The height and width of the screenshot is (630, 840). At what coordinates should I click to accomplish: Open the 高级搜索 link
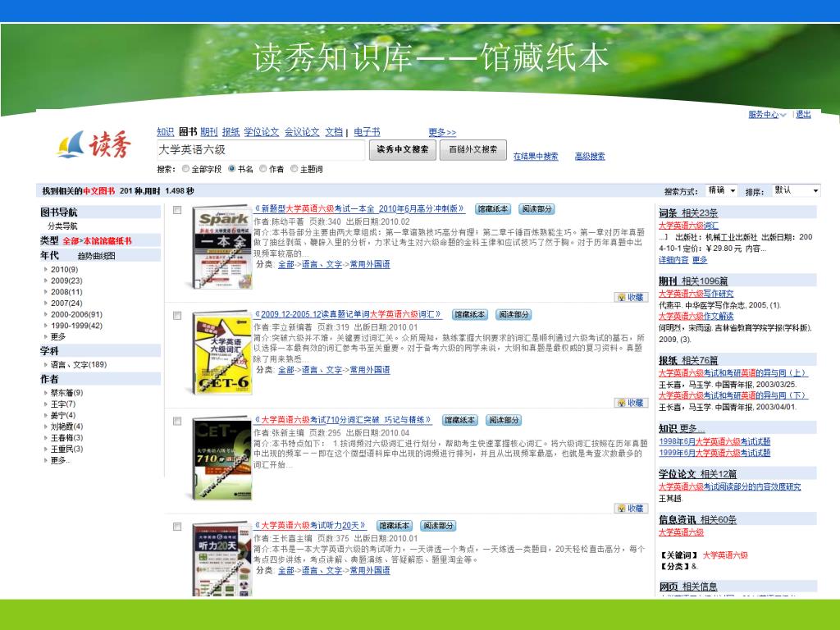[590, 157]
